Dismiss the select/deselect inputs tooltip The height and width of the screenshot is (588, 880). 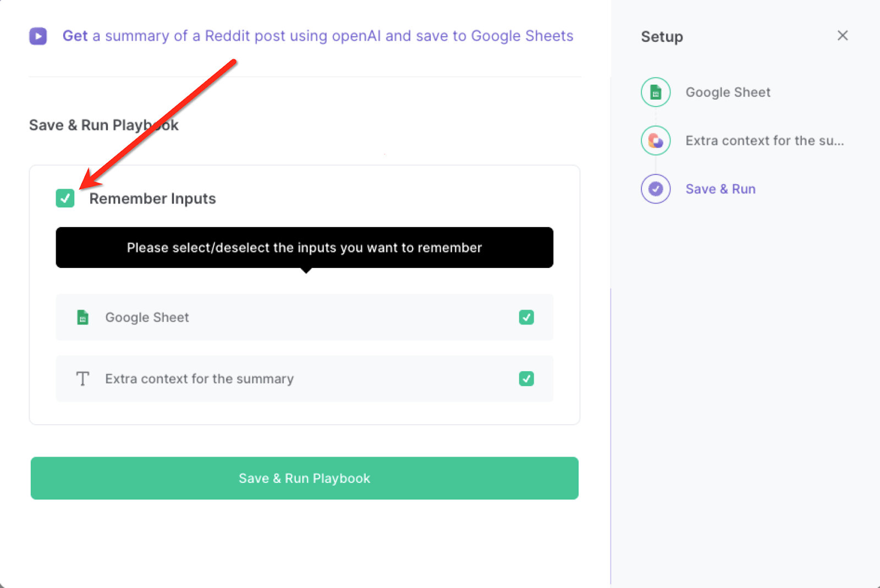tap(304, 248)
